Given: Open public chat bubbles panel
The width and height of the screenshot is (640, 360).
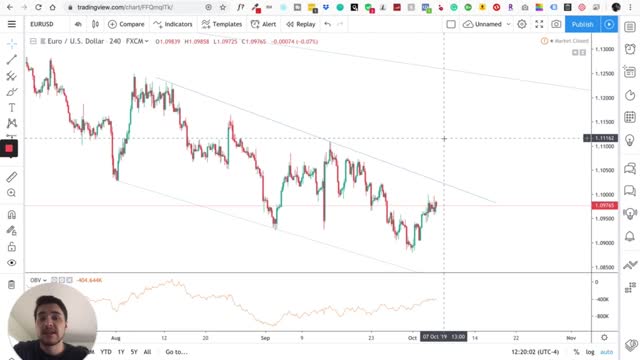Looking at the screenshot, I should 630,168.
